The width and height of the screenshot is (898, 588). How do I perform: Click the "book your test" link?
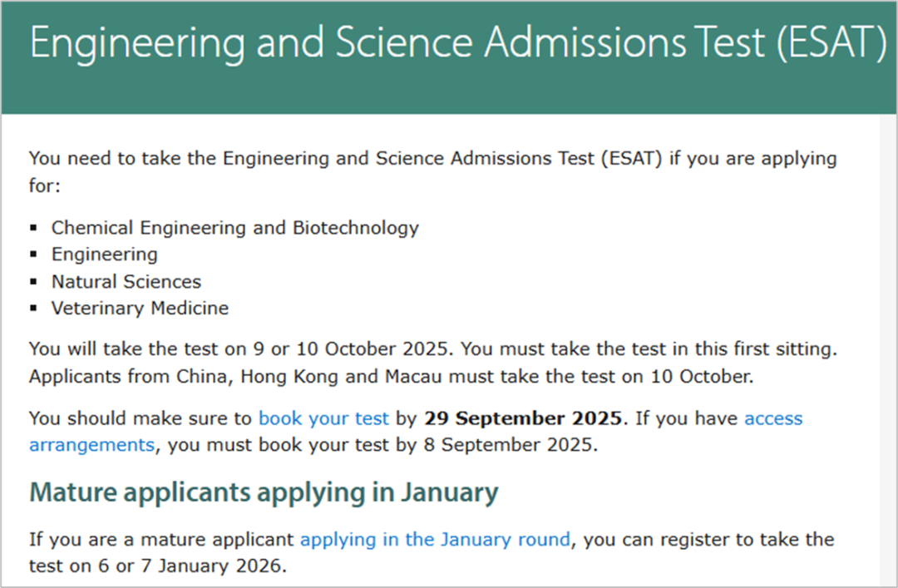(x=323, y=418)
